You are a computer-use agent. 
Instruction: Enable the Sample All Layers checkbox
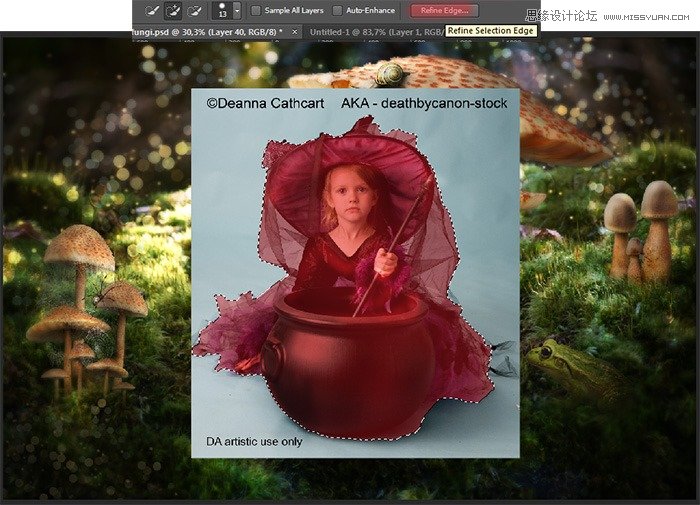click(256, 10)
